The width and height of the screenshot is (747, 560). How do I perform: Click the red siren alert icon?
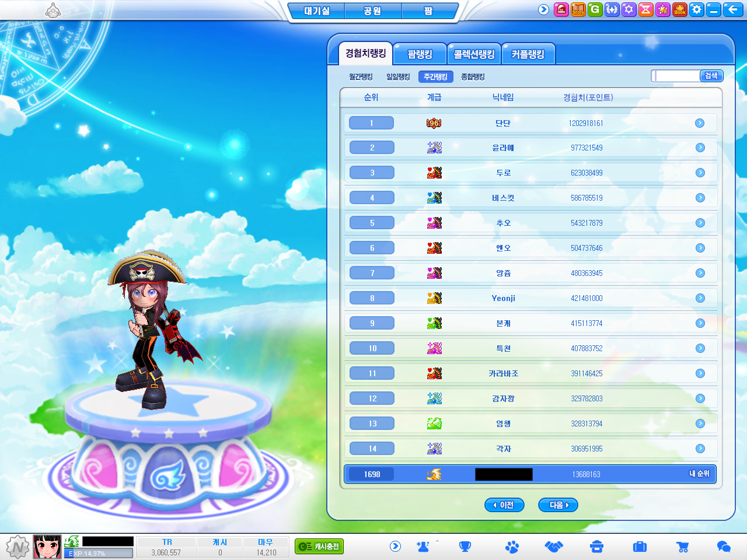561,9
